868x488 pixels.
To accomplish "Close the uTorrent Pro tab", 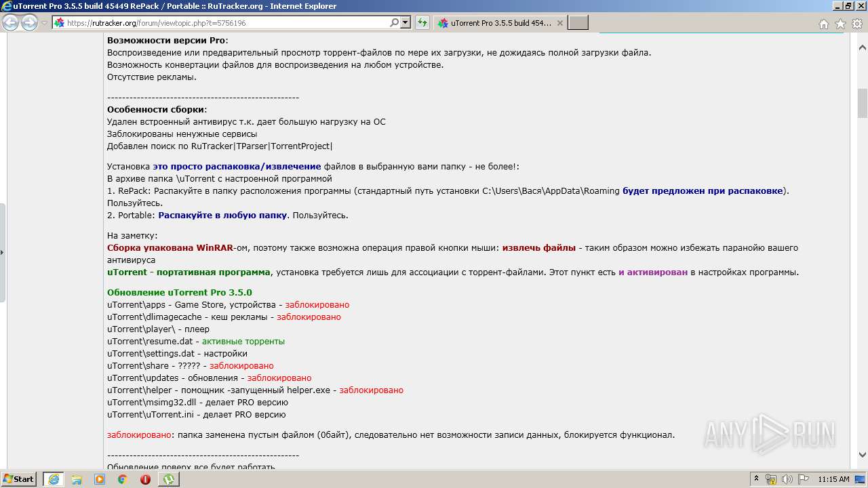I will tap(559, 23).
